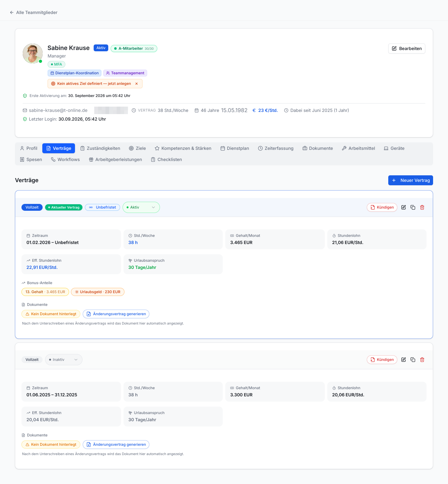Screen dimensions: 448x484
Task: Select the Verträge tab
Action: coord(59,148)
